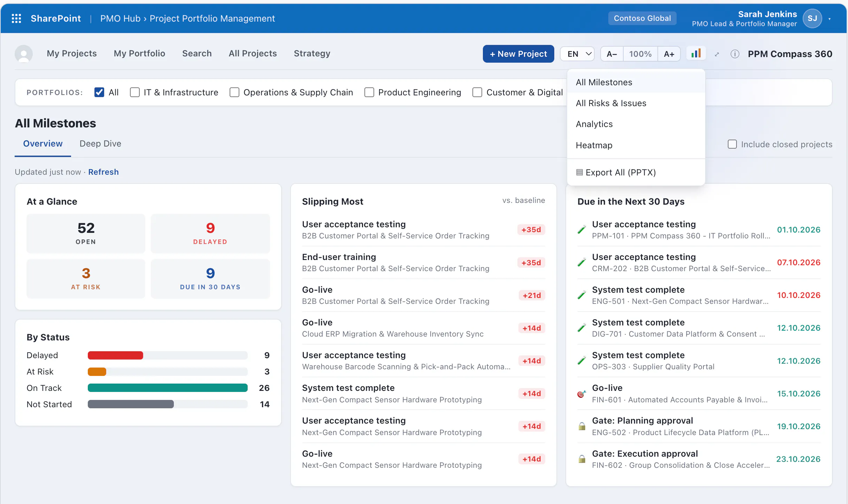
Task: Click the Delayed red status bar
Action: coord(115,355)
